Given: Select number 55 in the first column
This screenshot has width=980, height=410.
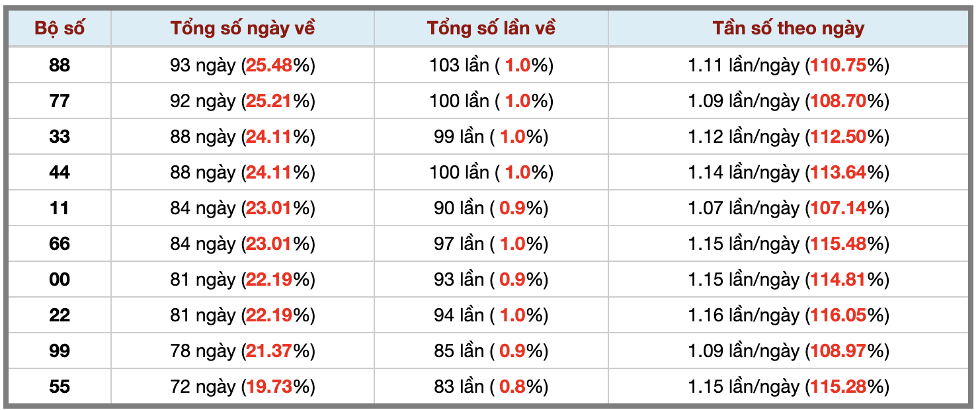Looking at the screenshot, I should coord(60,386).
